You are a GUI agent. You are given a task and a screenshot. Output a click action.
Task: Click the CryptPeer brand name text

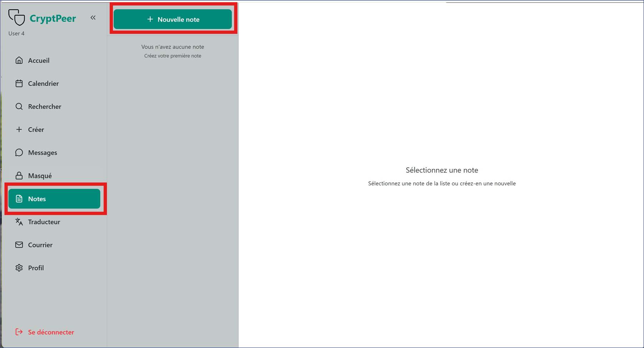(x=53, y=18)
